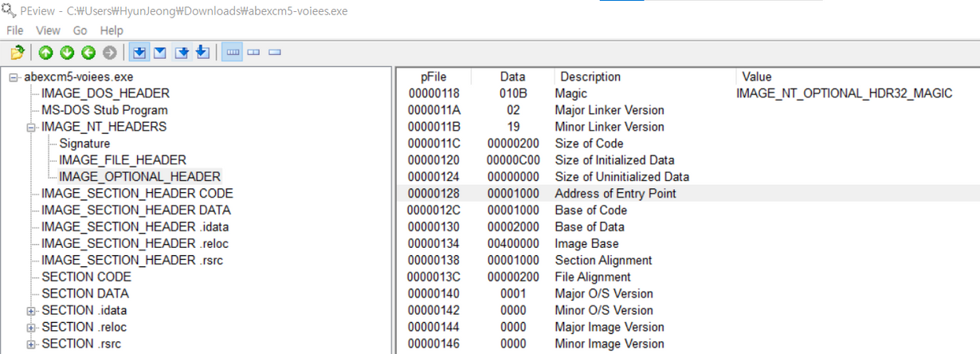Click the blue down-triangle view icon

tap(159, 53)
